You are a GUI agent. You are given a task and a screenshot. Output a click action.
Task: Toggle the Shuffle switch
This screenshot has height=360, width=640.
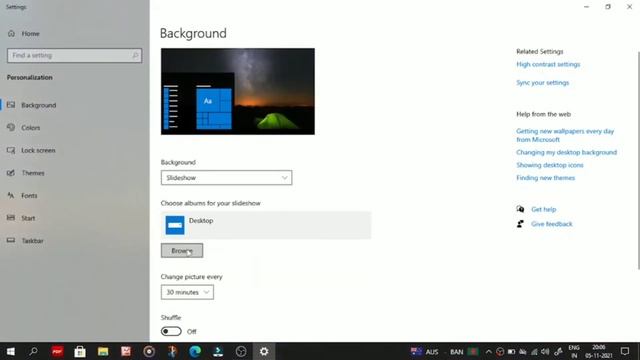pos(171,331)
